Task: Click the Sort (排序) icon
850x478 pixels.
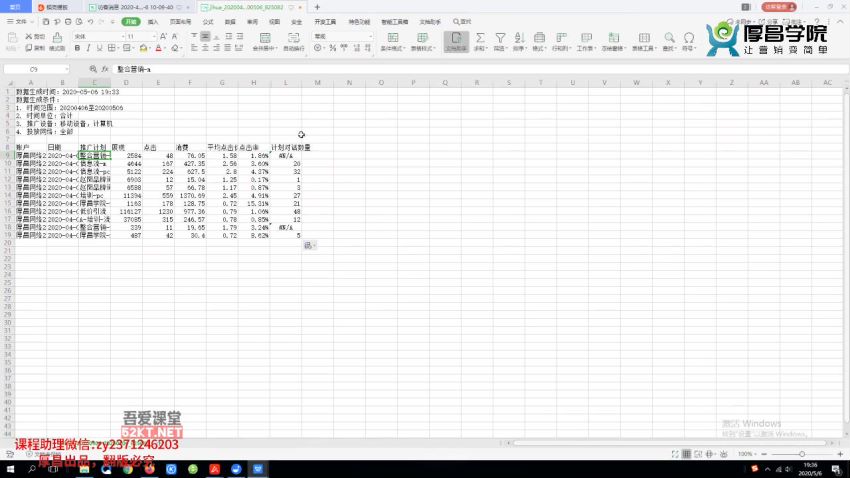Action: click(518, 39)
